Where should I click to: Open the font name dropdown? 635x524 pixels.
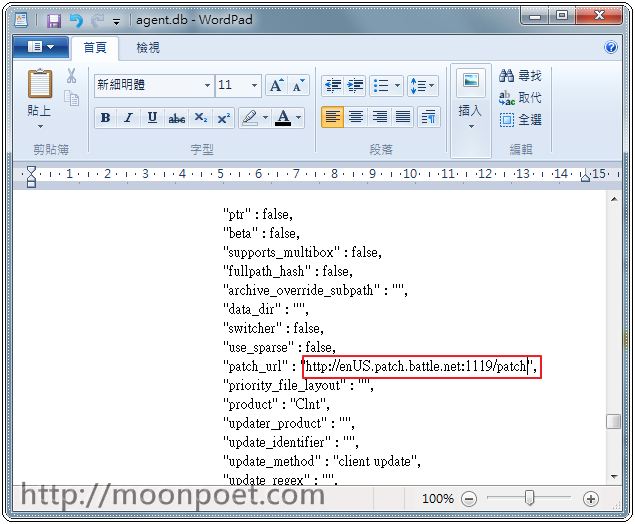[207, 86]
